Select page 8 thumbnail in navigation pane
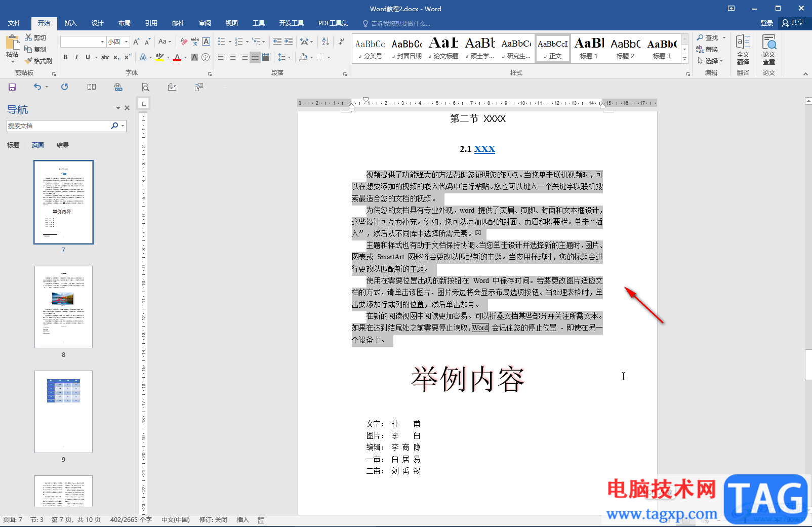This screenshot has width=812, height=527. 63,307
